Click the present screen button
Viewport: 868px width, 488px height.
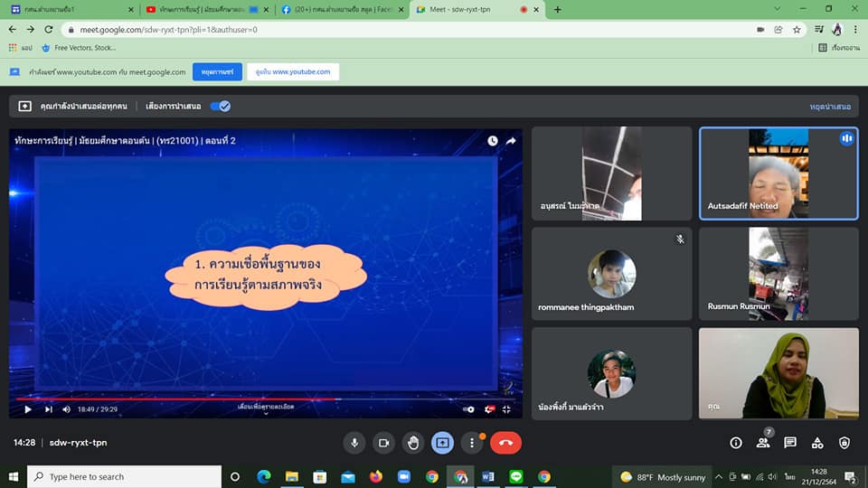442,443
